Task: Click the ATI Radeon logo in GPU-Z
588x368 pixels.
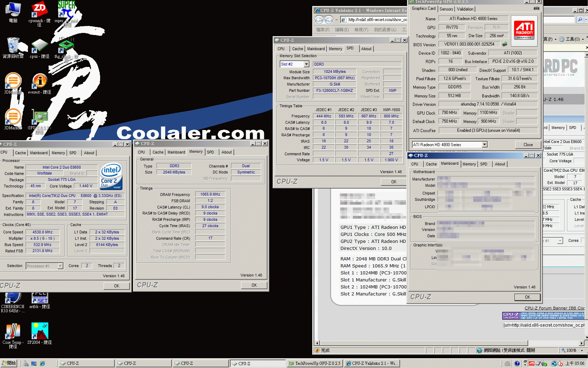Action: click(x=524, y=30)
